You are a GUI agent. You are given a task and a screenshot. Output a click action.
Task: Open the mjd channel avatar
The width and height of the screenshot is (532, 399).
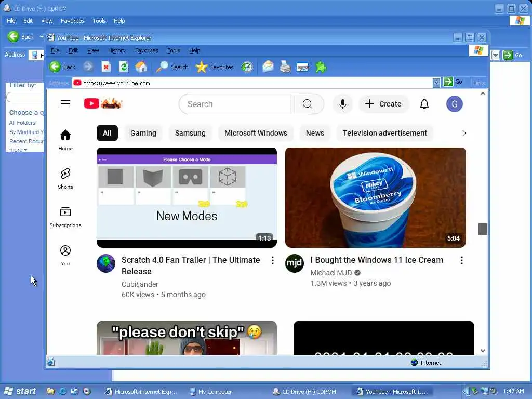[295, 263]
